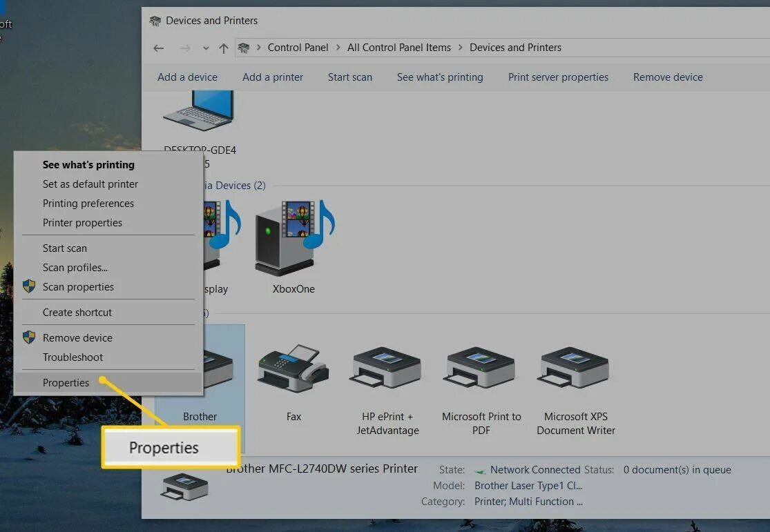Open Printing preferences from context menu

click(x=88, y=203)
